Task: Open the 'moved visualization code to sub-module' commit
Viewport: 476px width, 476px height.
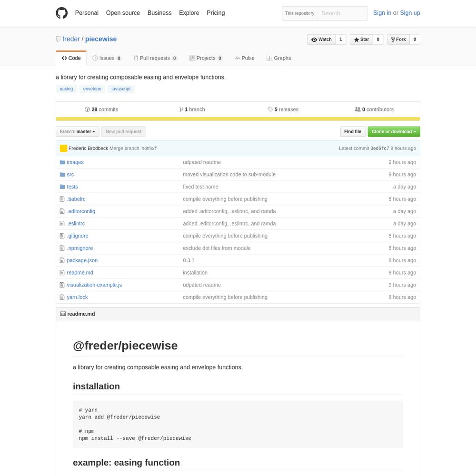Action: 229,174
